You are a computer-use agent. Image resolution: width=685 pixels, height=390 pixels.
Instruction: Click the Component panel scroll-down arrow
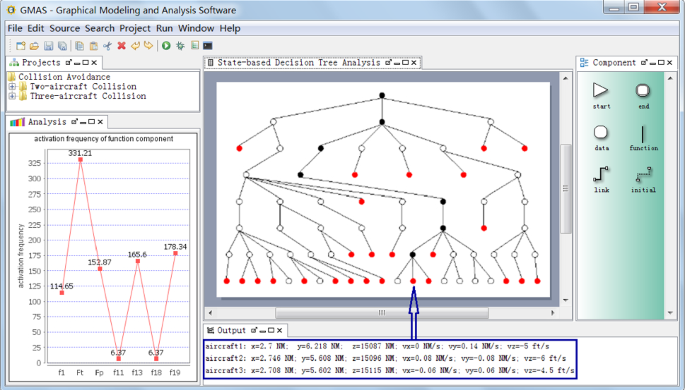670,313
